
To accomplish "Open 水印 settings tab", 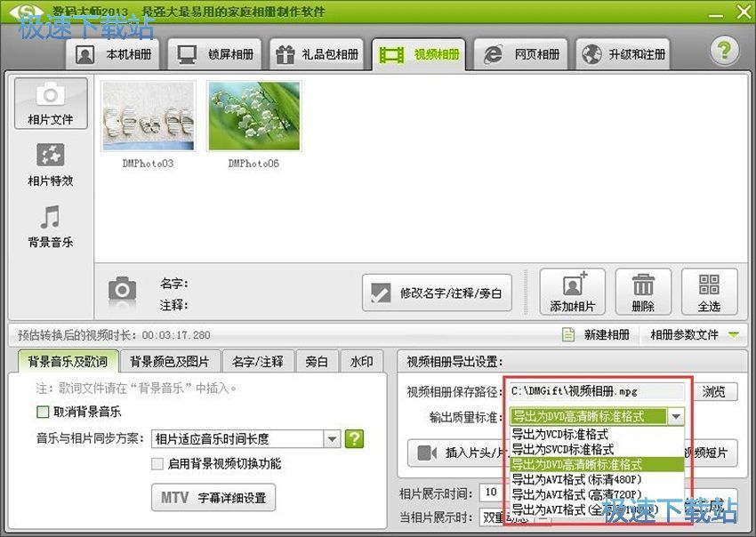I will tap(362, 362).
